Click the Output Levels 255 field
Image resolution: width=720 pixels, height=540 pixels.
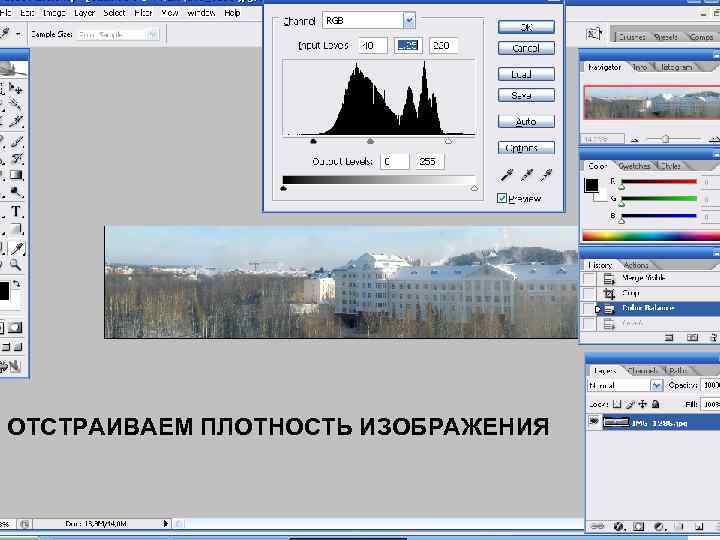(429, 162)
